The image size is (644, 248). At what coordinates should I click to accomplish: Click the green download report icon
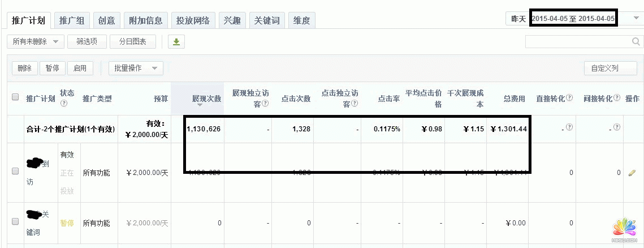176,42
